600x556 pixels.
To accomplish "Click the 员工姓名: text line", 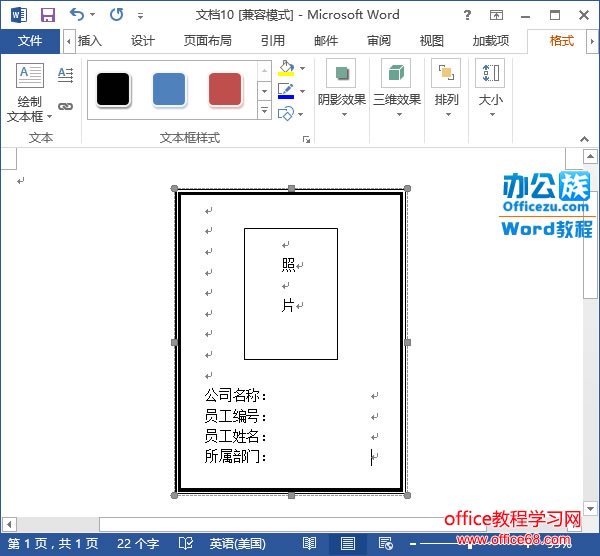I will click(x=235, y=436).
